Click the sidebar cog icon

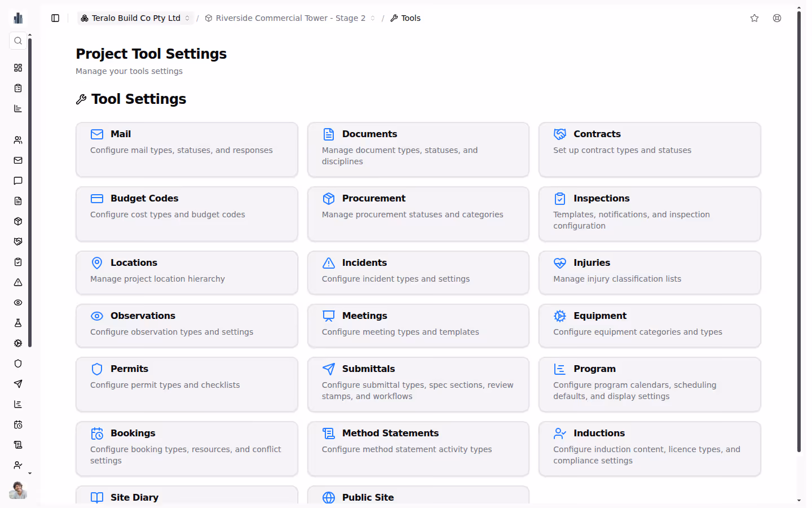(x=18, y=343)
